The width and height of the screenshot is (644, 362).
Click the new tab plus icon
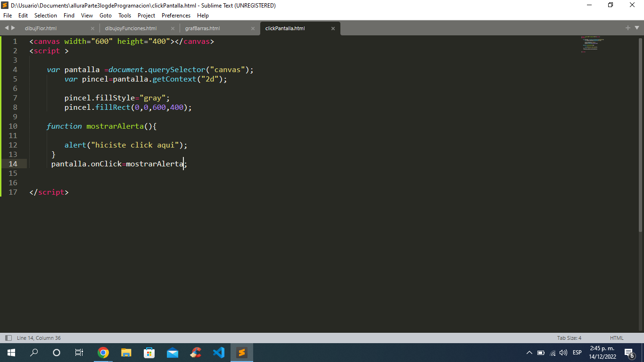628,28
